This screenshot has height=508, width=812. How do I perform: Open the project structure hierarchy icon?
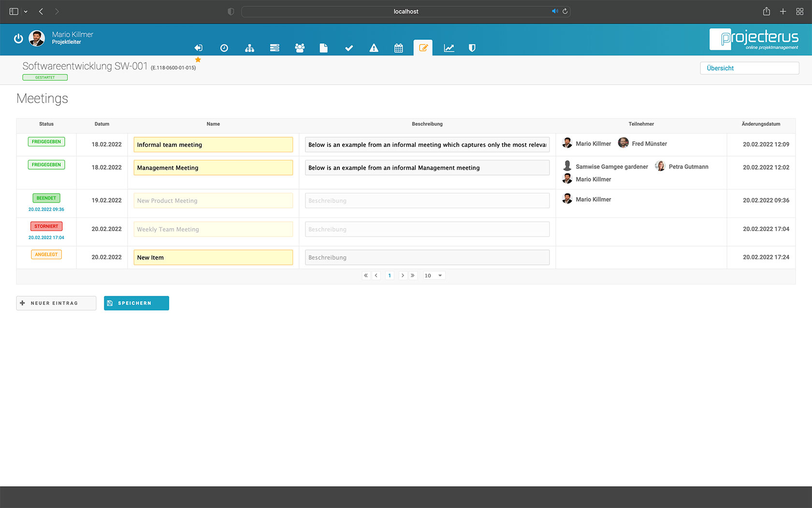click(x=249, y=48)
